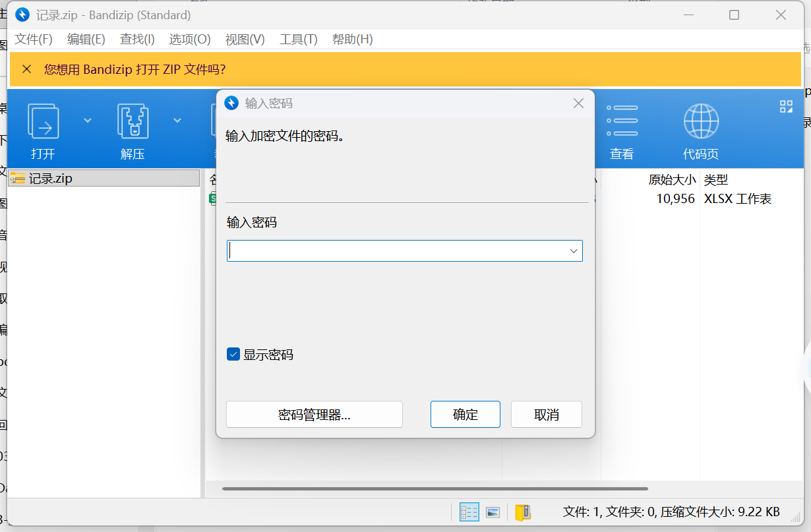The width and height of the screenshot is (811, 532).
Task: Click the 解压 (Extract) toolbar icon
Action: 133,122
